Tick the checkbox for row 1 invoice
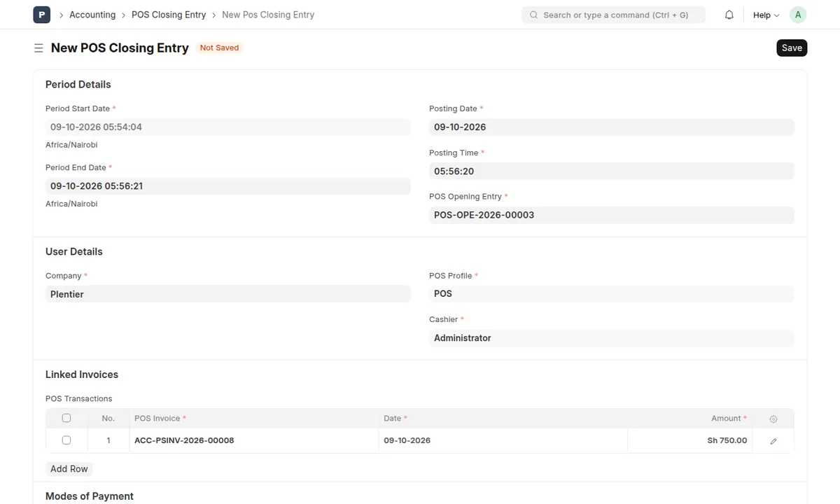 point(66,440)
